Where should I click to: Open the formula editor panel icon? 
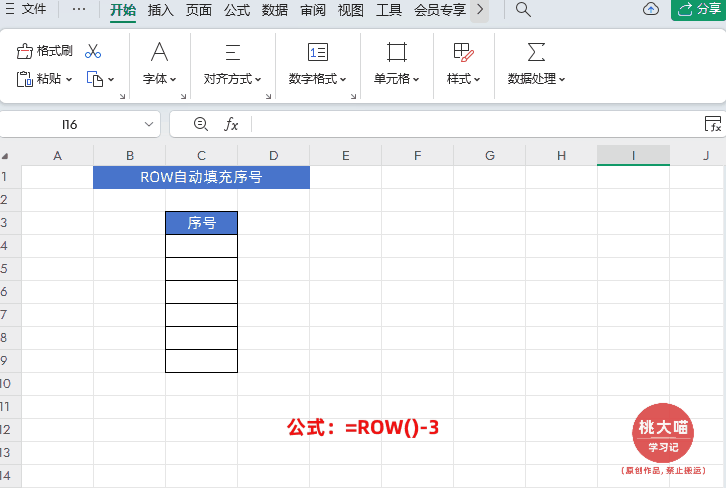(x=713, y=124)
